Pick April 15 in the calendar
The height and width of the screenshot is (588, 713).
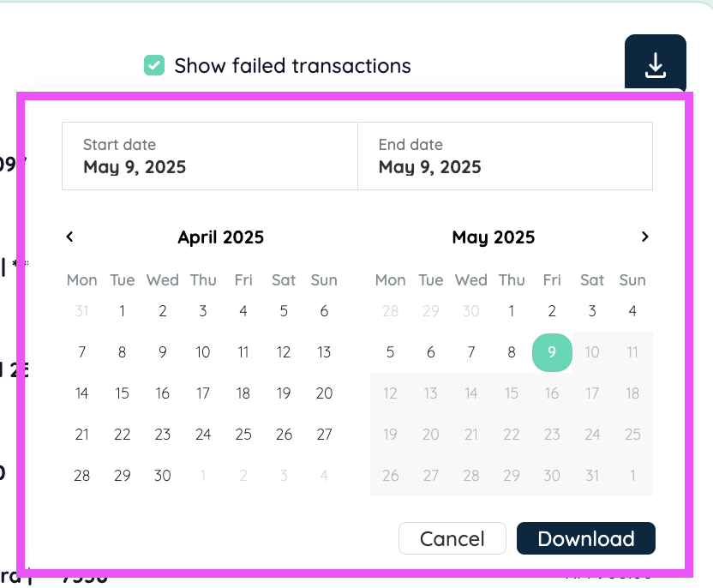tap(122, 393)
